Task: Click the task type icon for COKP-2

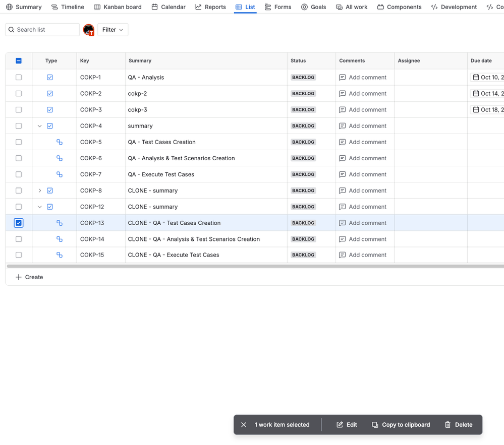Action: point(50,93)
